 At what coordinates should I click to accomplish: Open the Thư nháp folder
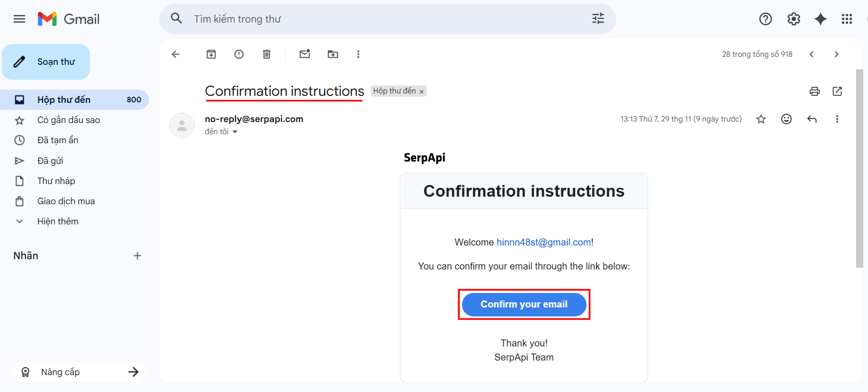pos(56,181)
